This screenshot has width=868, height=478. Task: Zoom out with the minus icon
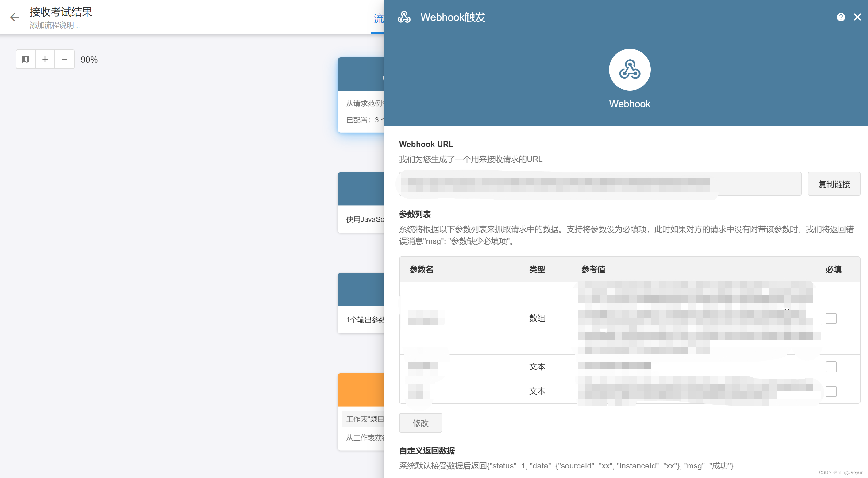point(64,59)
